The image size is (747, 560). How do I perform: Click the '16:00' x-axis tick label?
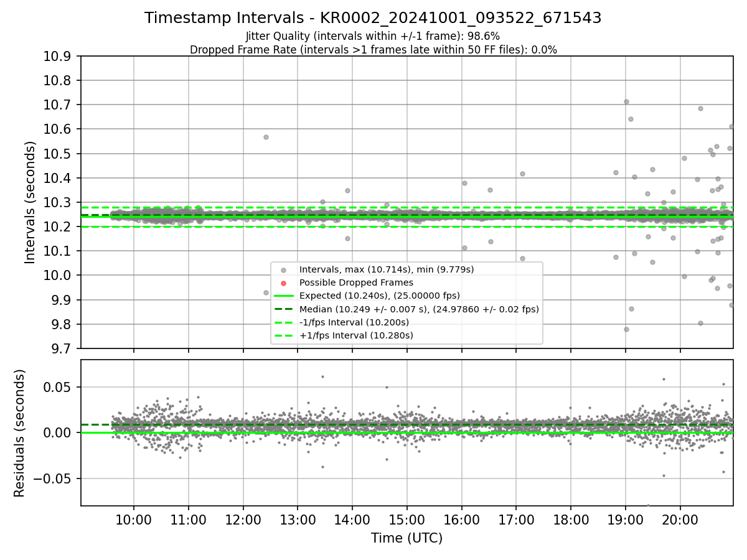[462, 520]
